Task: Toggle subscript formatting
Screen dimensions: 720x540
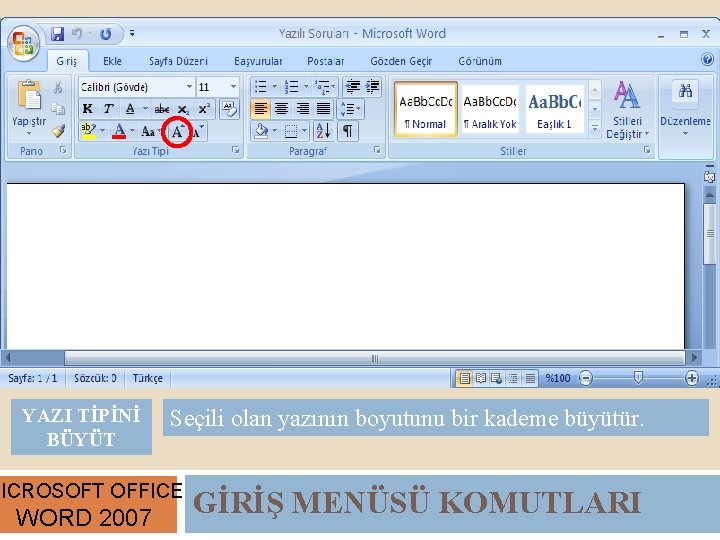Action: pos(183,109)
